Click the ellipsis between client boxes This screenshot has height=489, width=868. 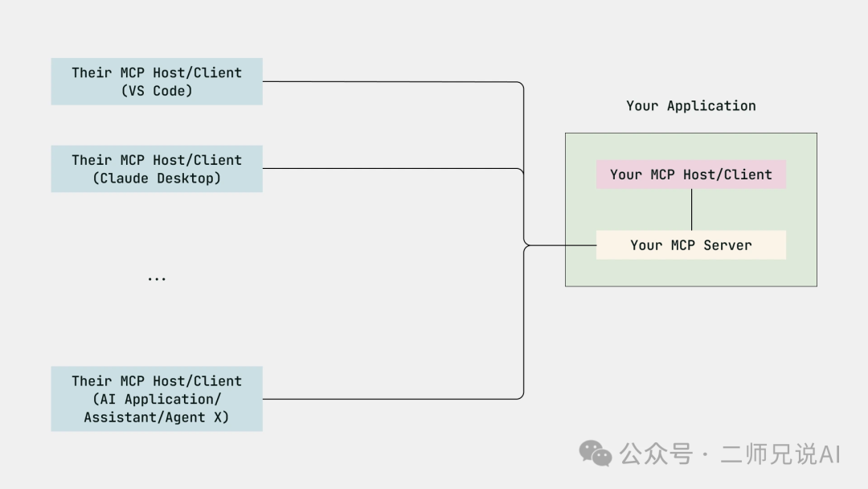pyautogui.click(x=157, y=278)
